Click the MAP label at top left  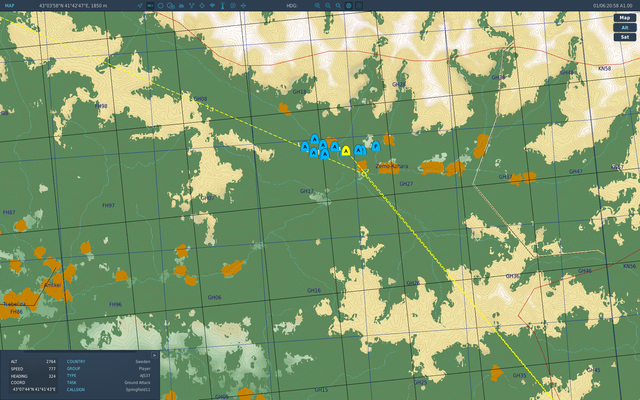coord(9,6)
